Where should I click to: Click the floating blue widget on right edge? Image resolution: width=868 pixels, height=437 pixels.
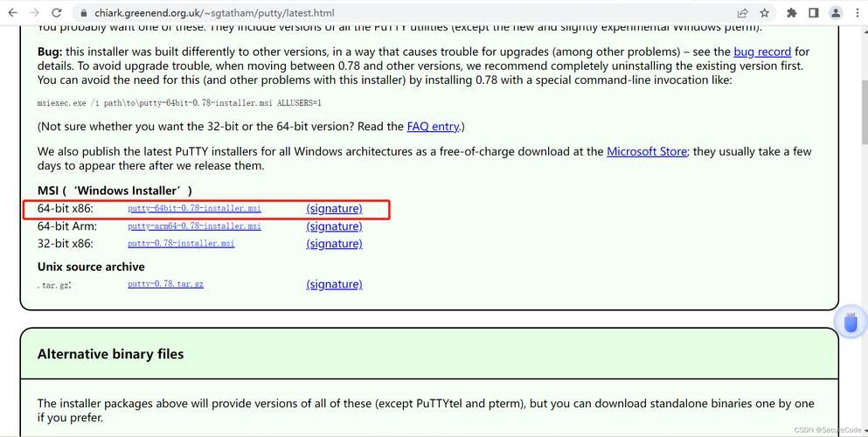[x=851, y=322]
